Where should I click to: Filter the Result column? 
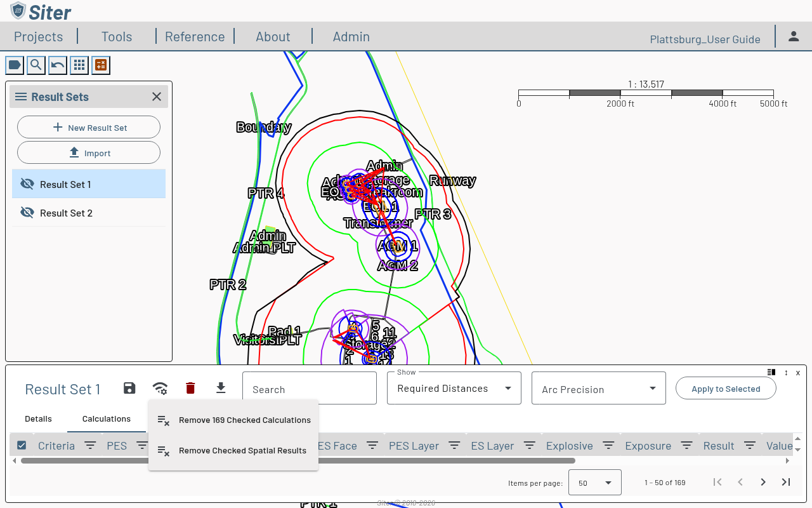tap(750, 446)
